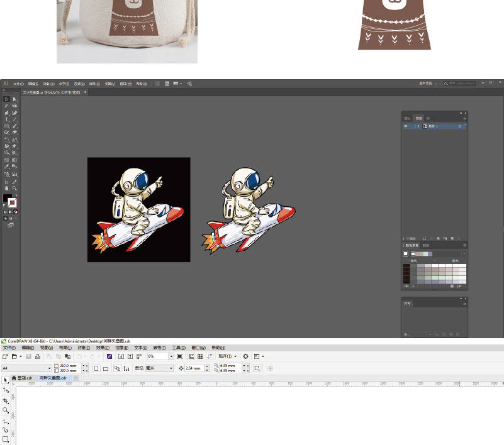
Task: Click CorelDRAW New document icon
Action: tap(5, 356)
